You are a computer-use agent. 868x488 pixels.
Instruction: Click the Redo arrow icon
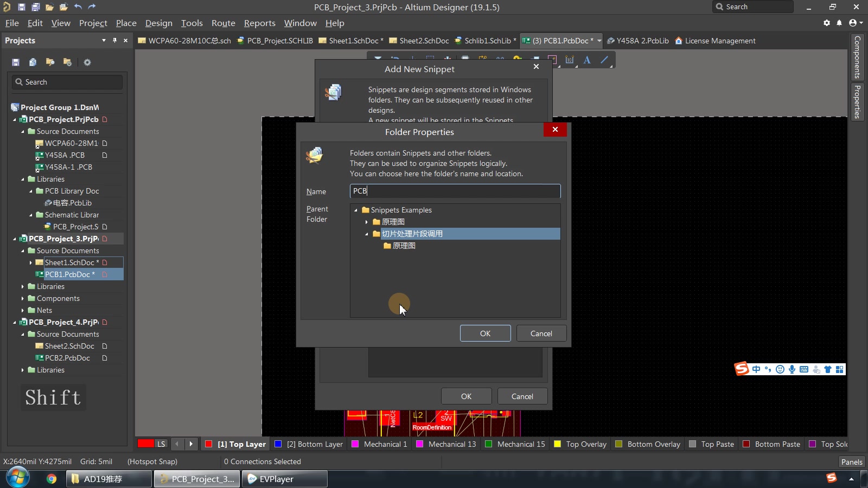pos(92,7)
